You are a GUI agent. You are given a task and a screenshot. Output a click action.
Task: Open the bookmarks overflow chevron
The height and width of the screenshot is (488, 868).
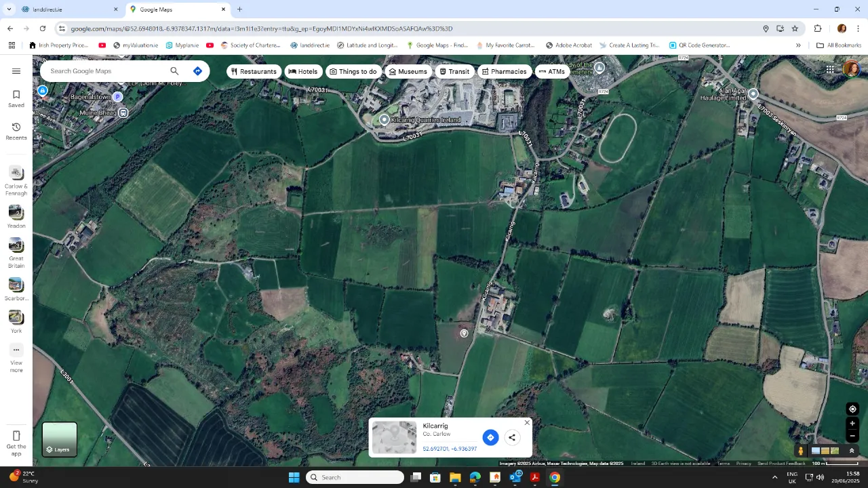(x=799, y=45)
